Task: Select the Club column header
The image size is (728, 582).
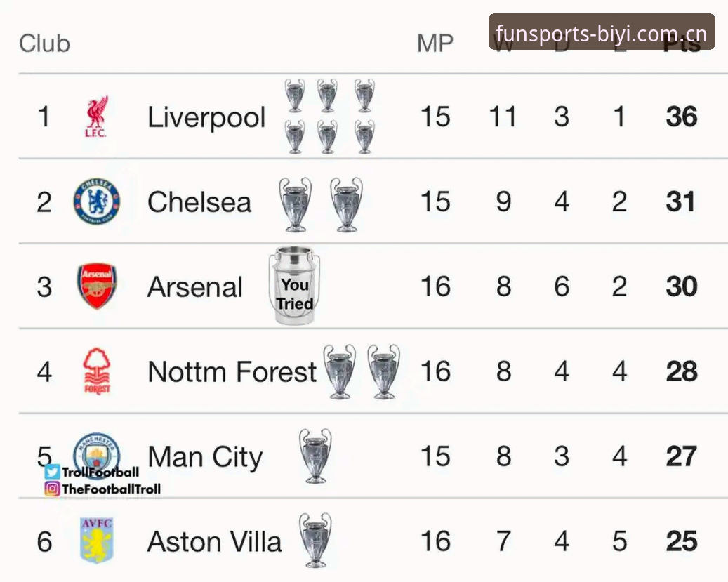Action: point(44,44)
